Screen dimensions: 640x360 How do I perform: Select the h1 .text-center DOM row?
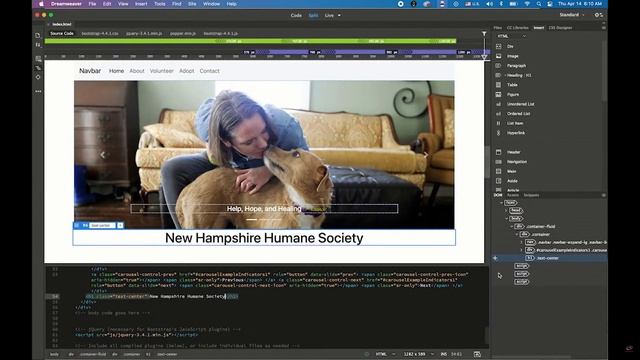(549, 258)
